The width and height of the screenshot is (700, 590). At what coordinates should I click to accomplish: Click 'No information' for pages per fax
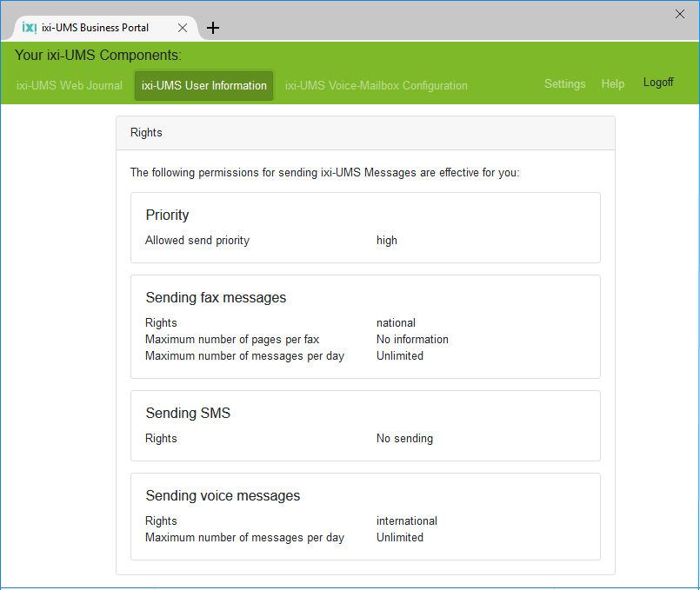point(412,340)
